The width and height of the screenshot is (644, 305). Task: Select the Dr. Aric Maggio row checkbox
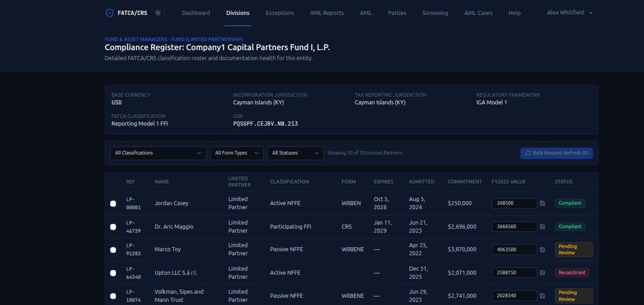pyautogui.click(x=113, y=227)
